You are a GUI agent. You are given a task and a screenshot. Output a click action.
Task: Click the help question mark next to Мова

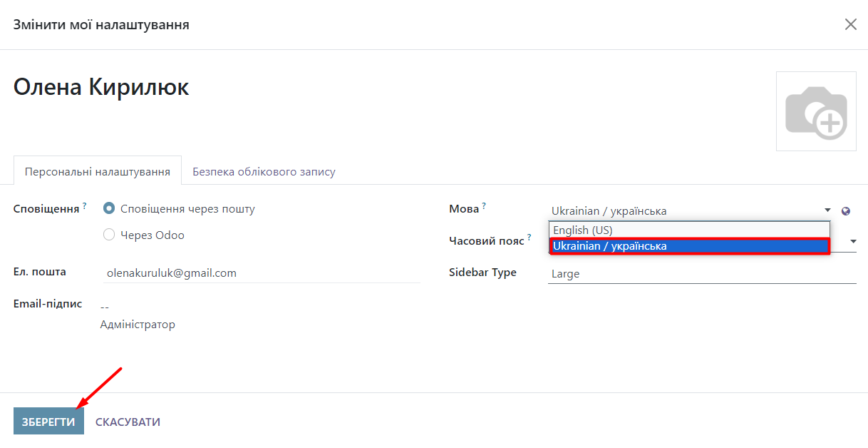[484, 206]
